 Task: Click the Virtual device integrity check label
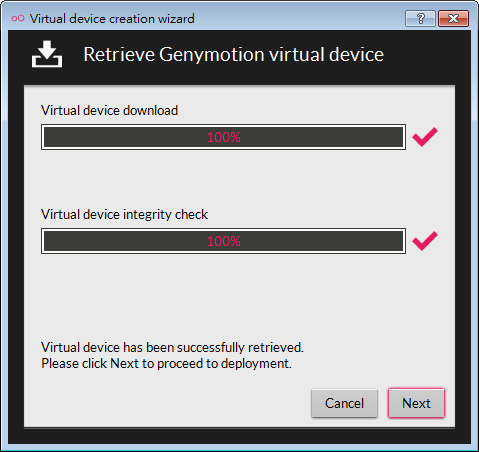tap(124, 214)
